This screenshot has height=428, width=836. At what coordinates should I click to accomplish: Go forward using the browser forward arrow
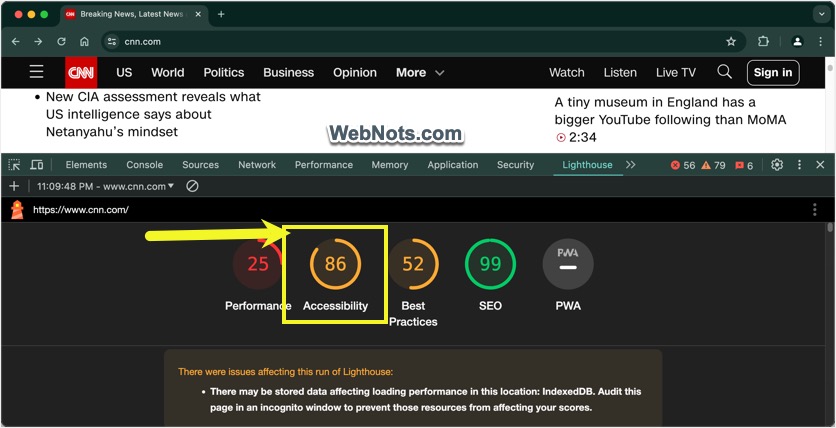coord(38,42)
